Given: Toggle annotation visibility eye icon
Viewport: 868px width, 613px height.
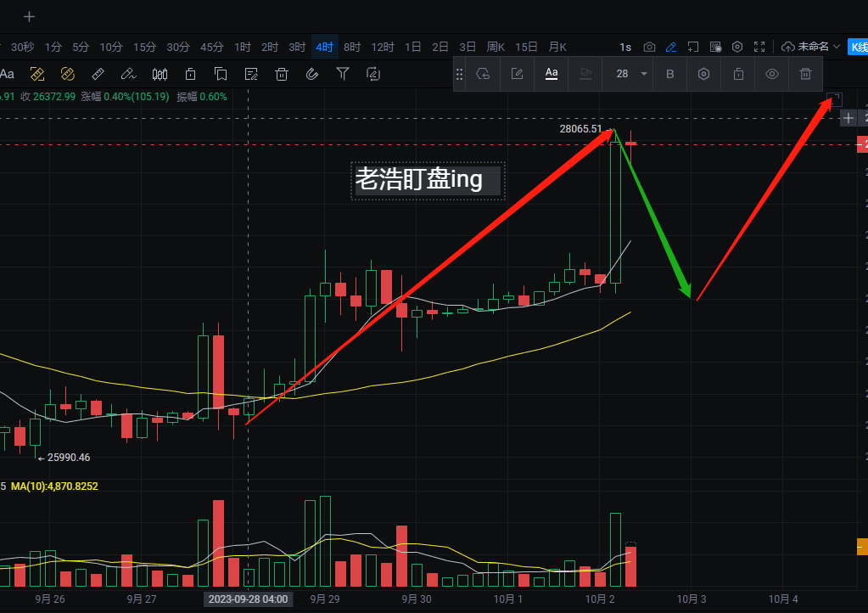Looking at the screenshot, I should coord(772,74).
